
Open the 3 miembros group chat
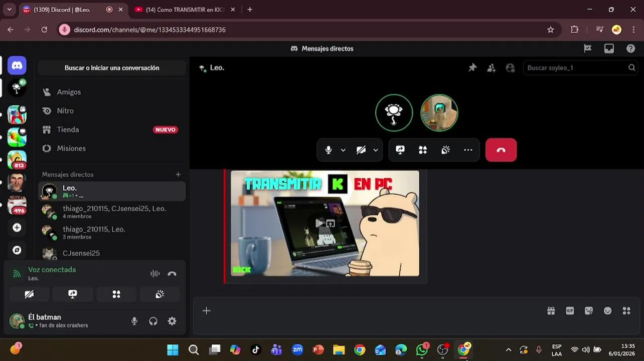(112, 232)
